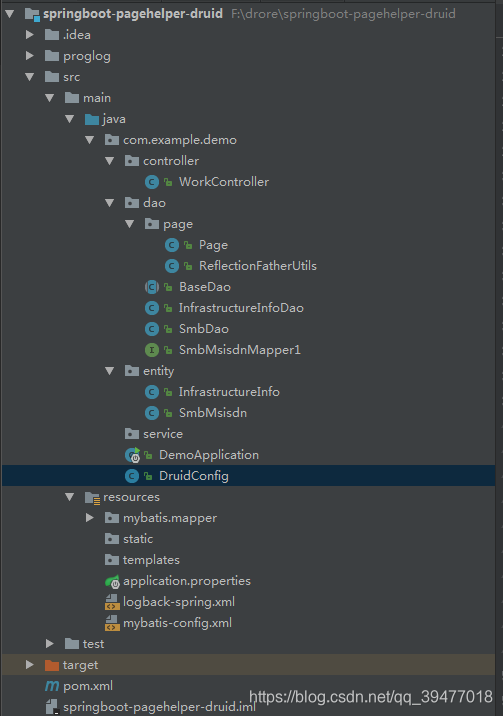Screen dimensions: 503x716
Task: Click the XML file icon of logback-spring.xml
Action: (112, 602)
